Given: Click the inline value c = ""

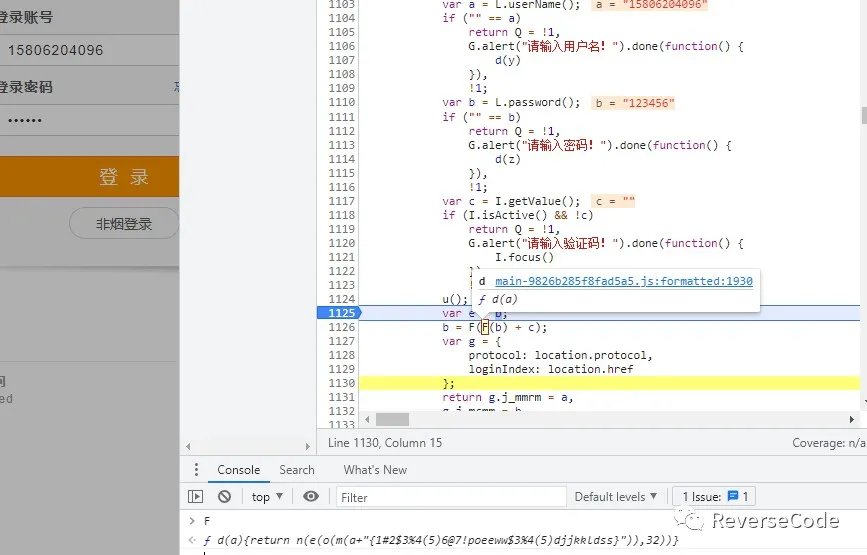Looking at the screenshot, I should pyautogui.click(x=615, y=201).
